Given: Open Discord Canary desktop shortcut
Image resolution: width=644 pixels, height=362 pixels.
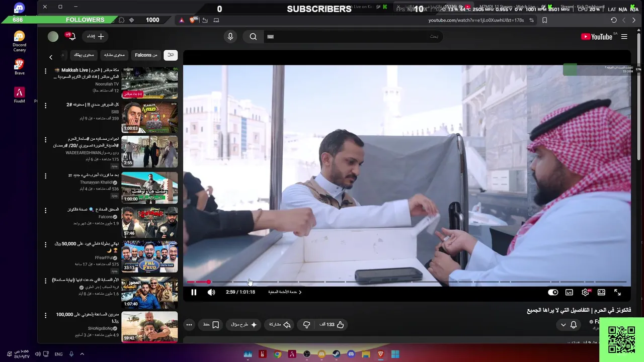Looking at the screenshot, I should point(19,41).
